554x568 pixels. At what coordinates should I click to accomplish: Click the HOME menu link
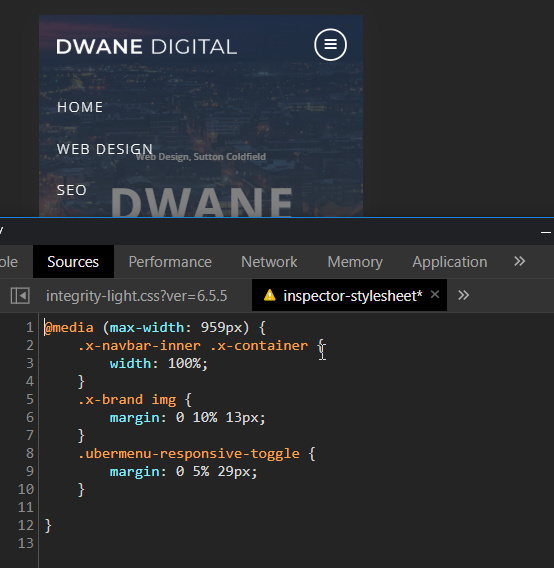[x=80, y=107]
